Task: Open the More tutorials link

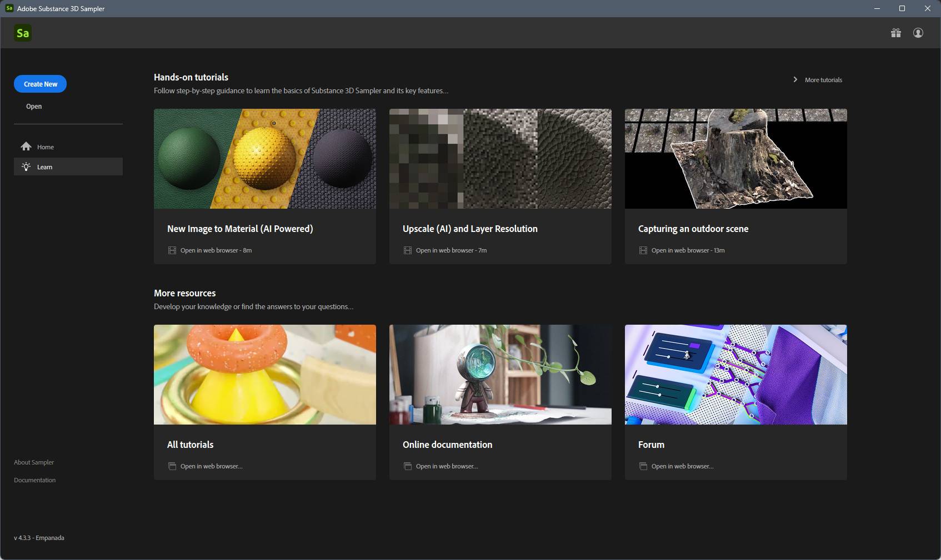Action: pos(823,80)
